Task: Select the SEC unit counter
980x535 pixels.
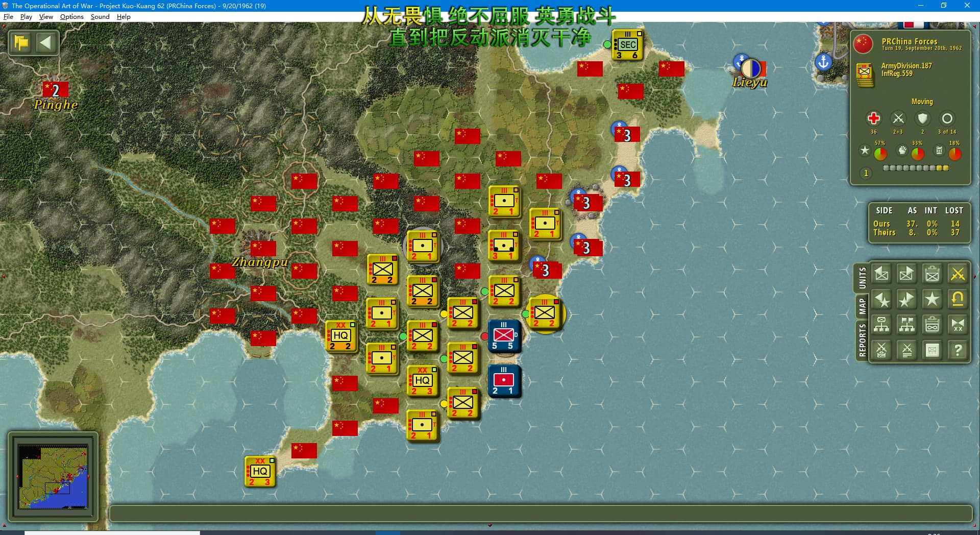Action: pyautogui.click(x=627, y=45)
